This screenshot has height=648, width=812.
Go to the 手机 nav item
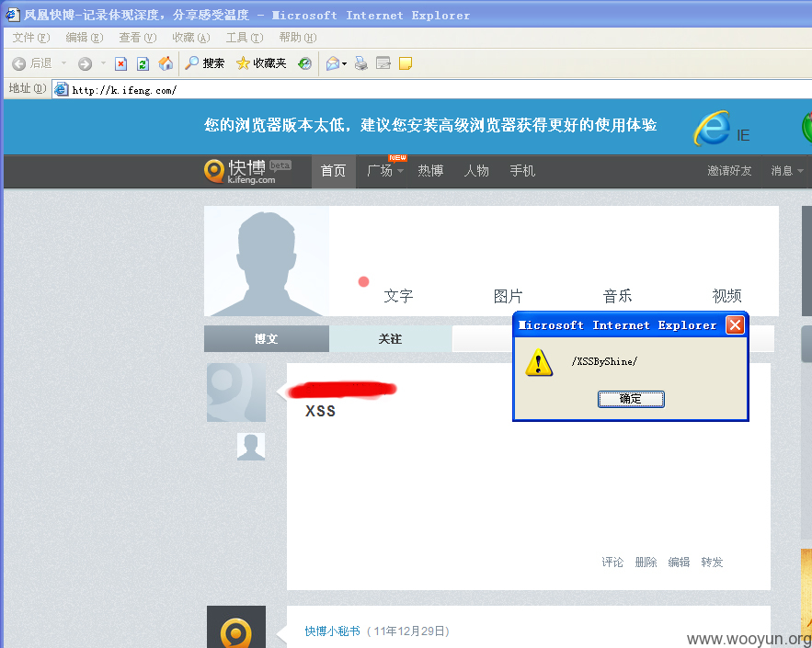coord(522,171)
